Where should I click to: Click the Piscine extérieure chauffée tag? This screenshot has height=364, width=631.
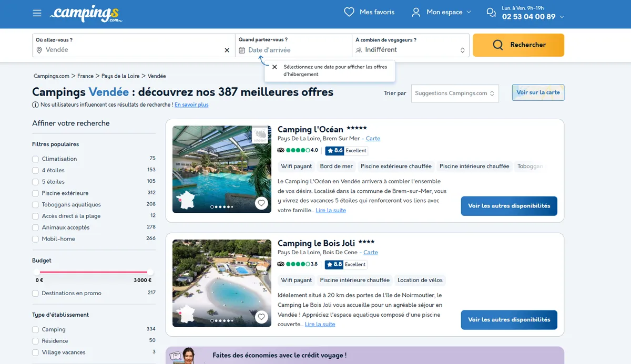pos(396,167)
